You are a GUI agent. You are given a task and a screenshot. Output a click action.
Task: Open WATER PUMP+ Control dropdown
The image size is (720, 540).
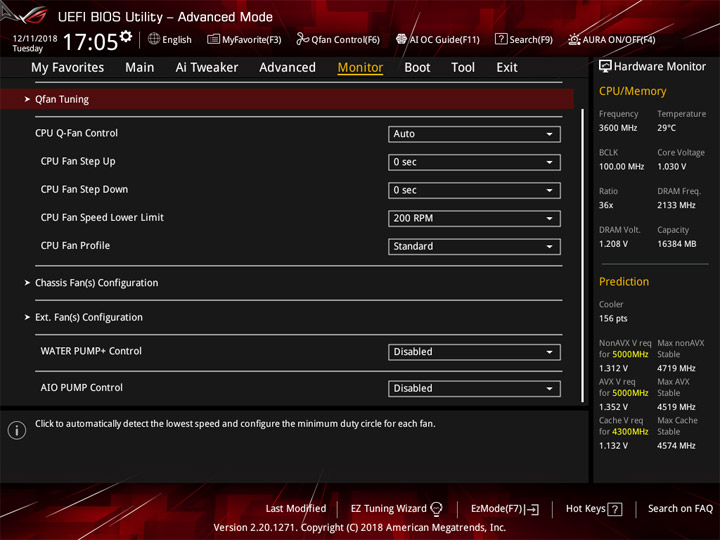[x=474, y=352]
